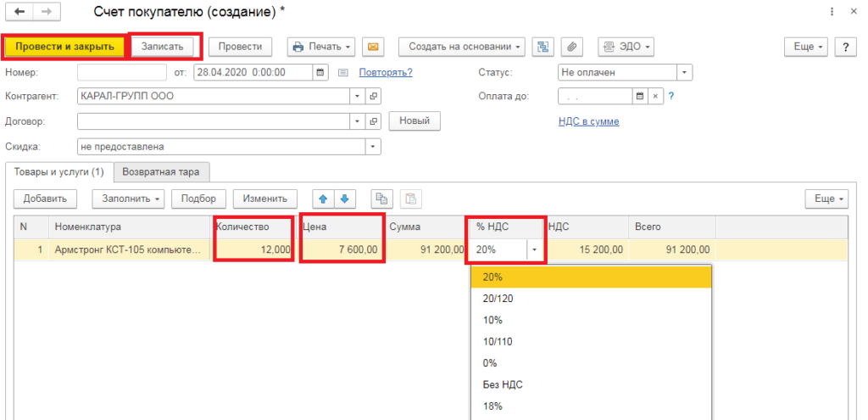Open Создать на основании dropdown
The width and height of the screenshot is (868, 420).
[x=462, y=48]
